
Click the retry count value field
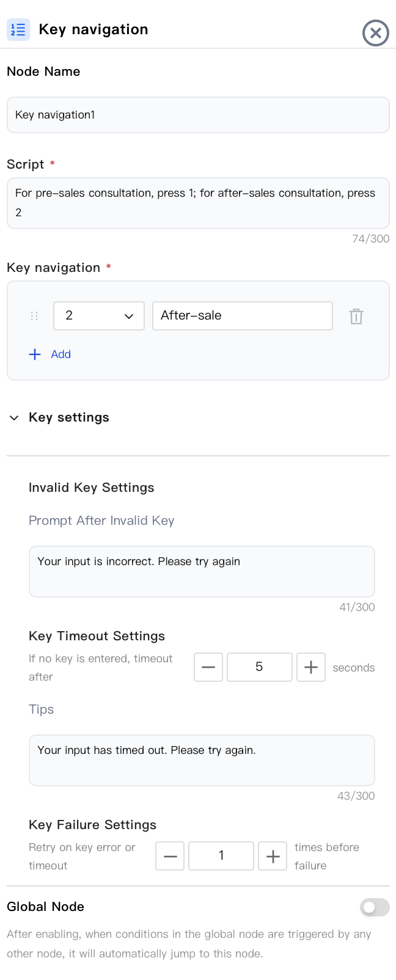(x=221, y=856)
